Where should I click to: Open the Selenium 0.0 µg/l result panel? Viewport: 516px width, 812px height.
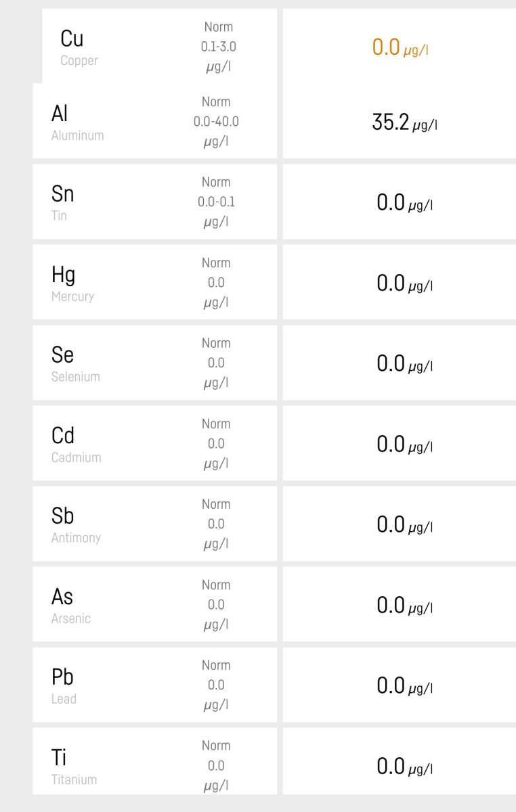[x=400, y=363]
